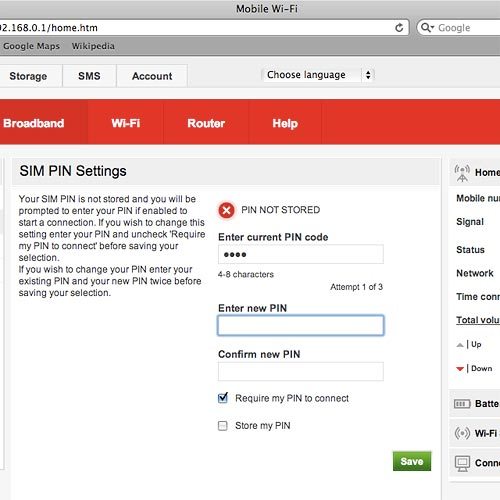Click the red PIN NOT STORED error icon

226,210
